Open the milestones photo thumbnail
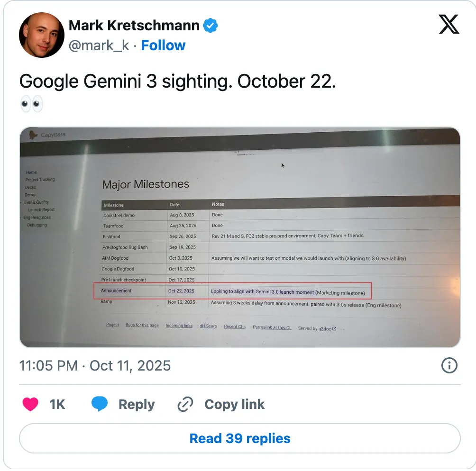476x471 pixels. click(x=239, y=237)
